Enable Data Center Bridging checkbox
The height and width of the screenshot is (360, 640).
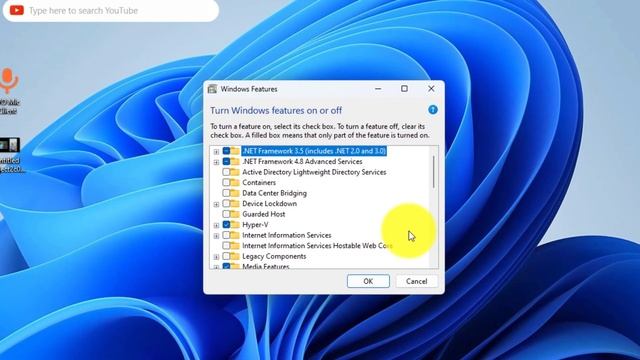point(226,193)
